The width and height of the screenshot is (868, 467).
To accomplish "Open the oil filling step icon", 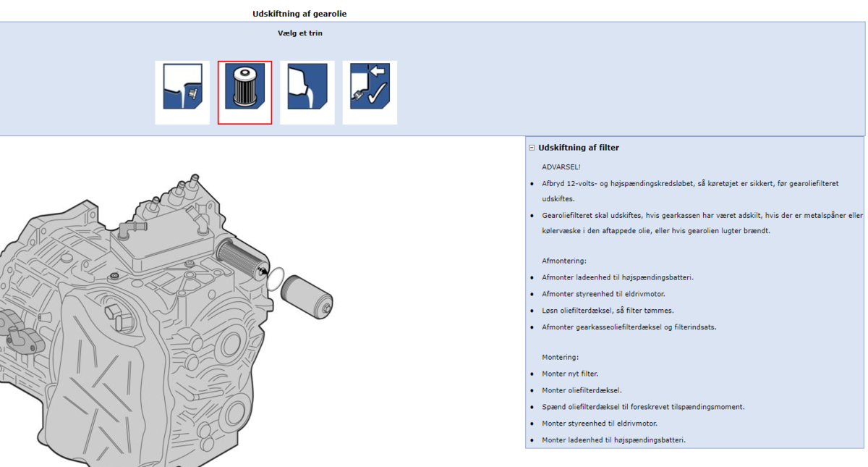I will pyautogui.click(x=307, y=92).
